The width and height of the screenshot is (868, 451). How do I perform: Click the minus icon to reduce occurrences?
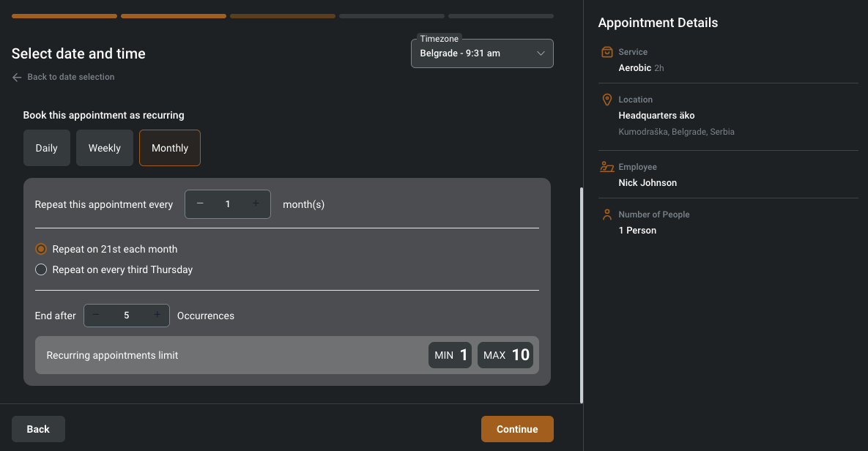coord(95,315)
